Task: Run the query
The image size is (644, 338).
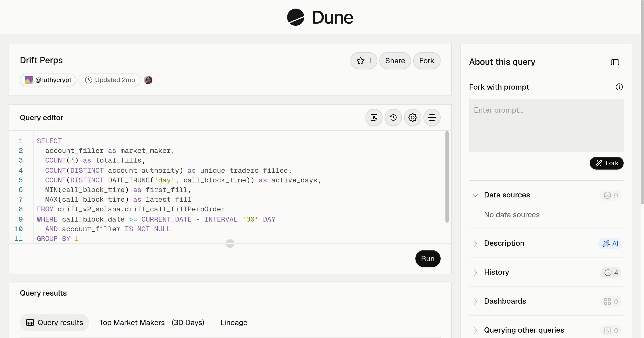Action: pos(428,259)
